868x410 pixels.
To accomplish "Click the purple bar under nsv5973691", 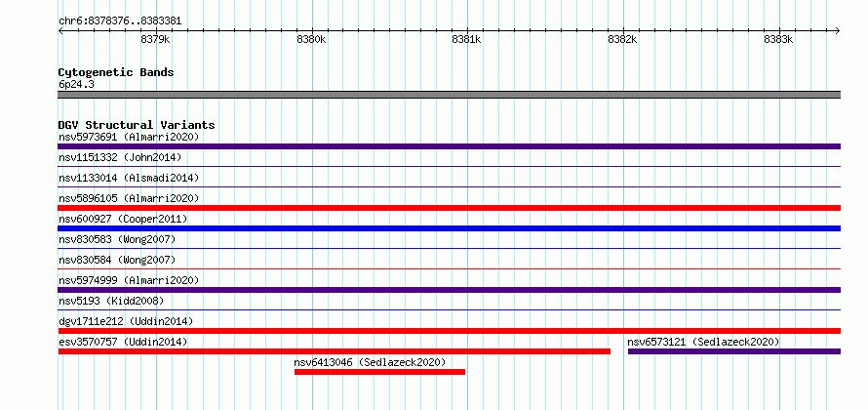I will (x=450, y=146).
